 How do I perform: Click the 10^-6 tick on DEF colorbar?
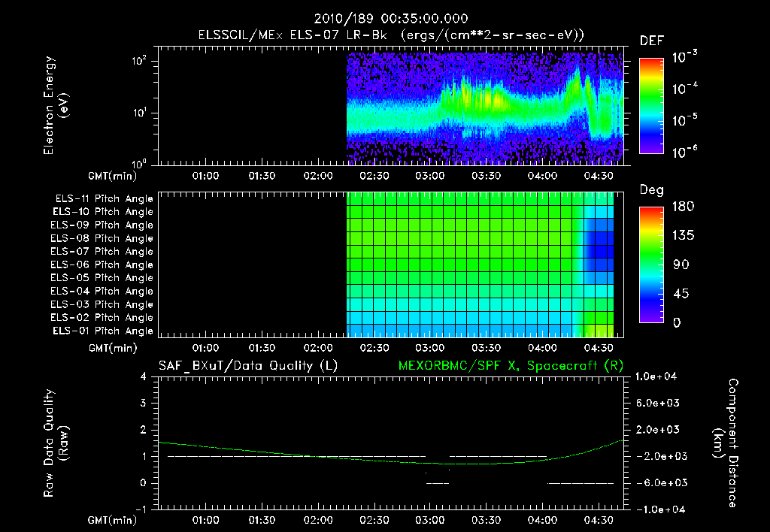click(684, 152)
